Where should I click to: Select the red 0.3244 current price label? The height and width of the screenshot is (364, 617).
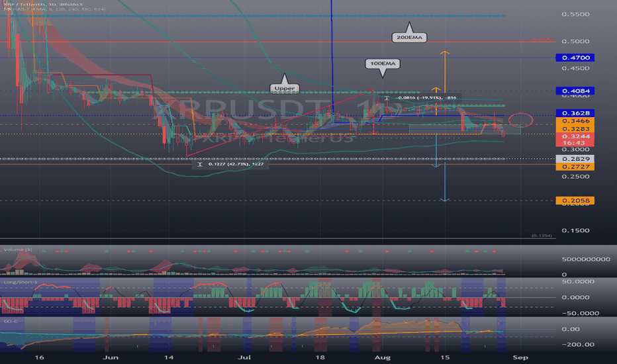(575, 136)
